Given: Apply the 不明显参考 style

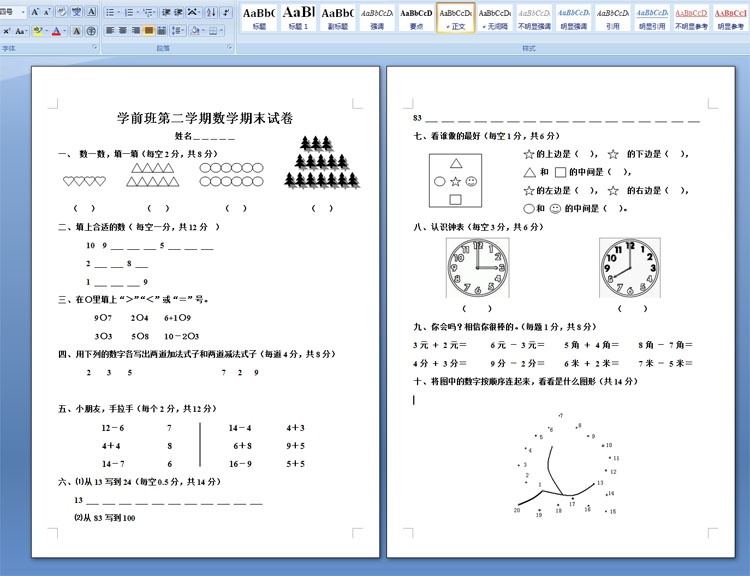Looking at the screenshot, I should click(691, 18).
